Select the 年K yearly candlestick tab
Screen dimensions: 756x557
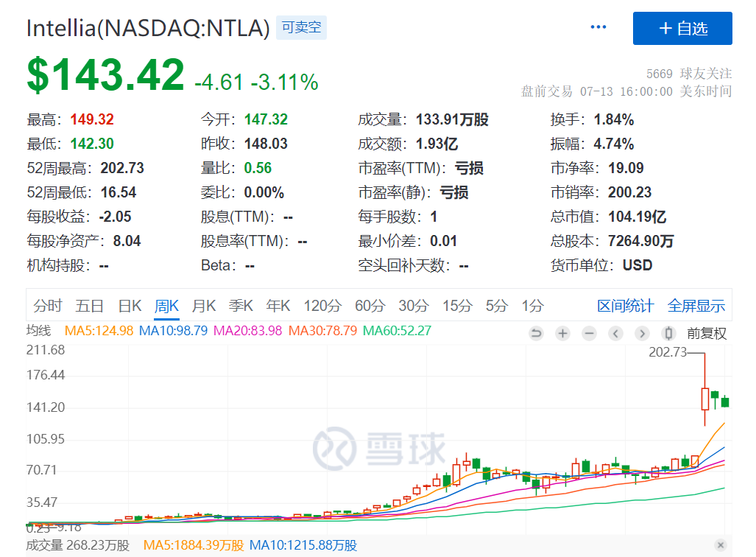coord(278,306)
